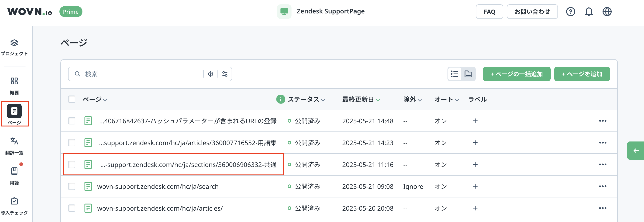Select checkbox for hc/ja/articles/ page

click(x=72, y=208)
